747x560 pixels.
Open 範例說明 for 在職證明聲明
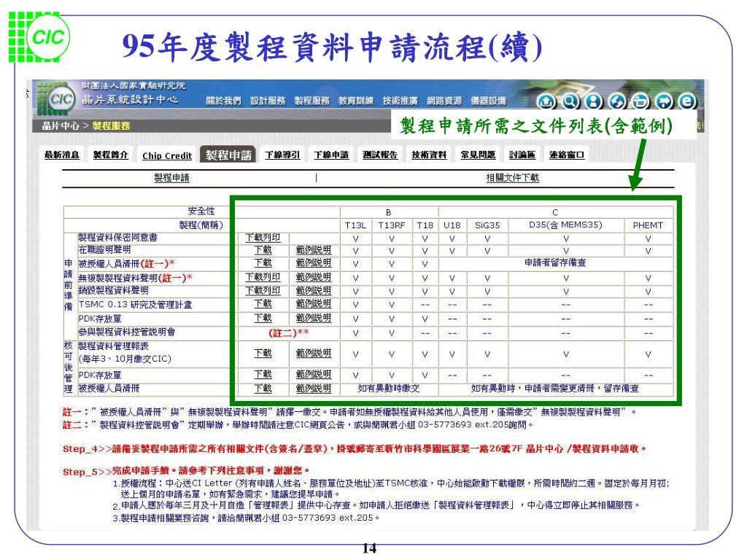[x=313, y=249]
